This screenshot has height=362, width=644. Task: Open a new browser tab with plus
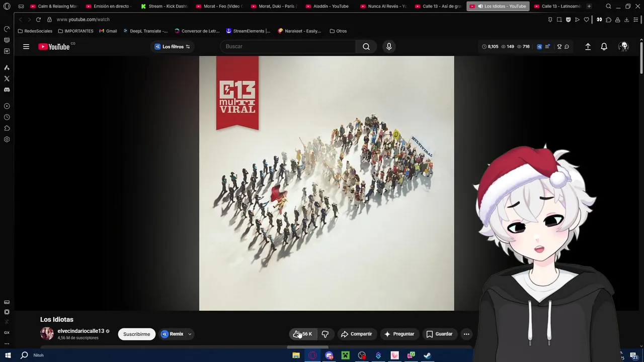pyautogui.click(x=589, y=6)
